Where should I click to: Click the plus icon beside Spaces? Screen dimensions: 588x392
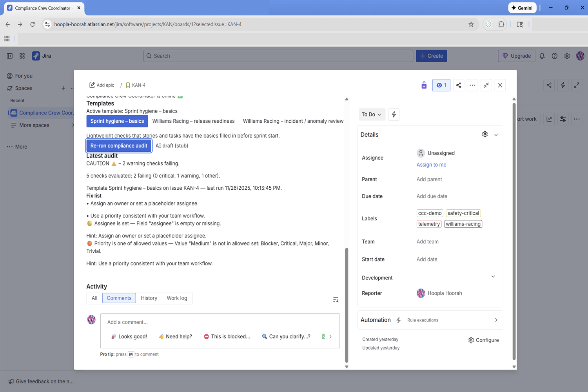point(63,88)
